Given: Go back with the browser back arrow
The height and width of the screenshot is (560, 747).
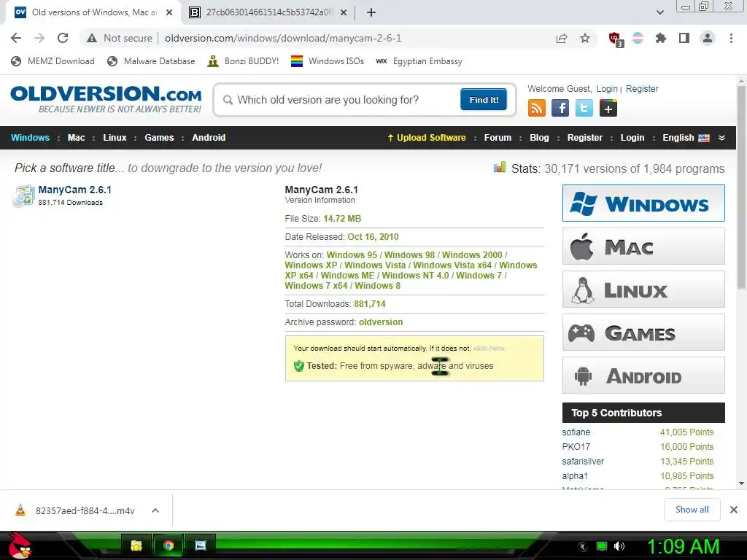Looking at the screenshot, I should [16, 38].
